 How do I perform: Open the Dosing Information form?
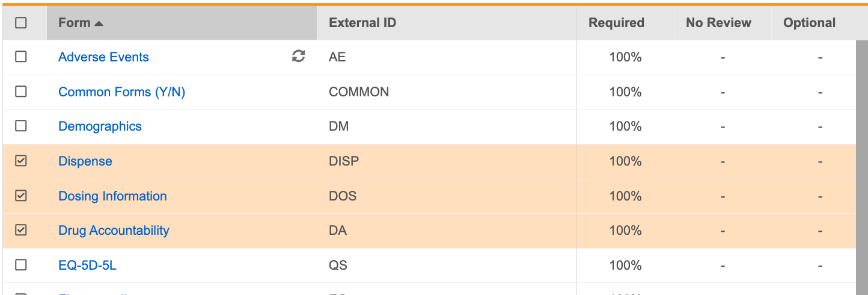click(x=112, y=196)
